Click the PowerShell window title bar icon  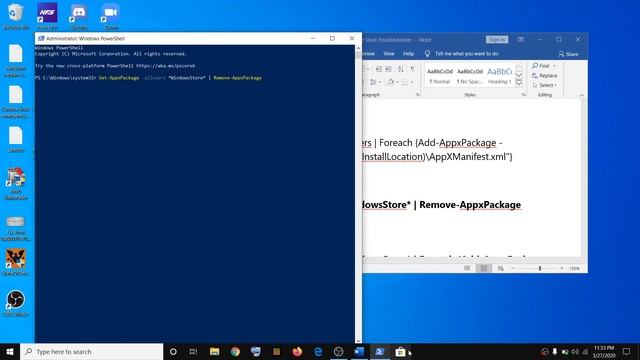(41, 38)
